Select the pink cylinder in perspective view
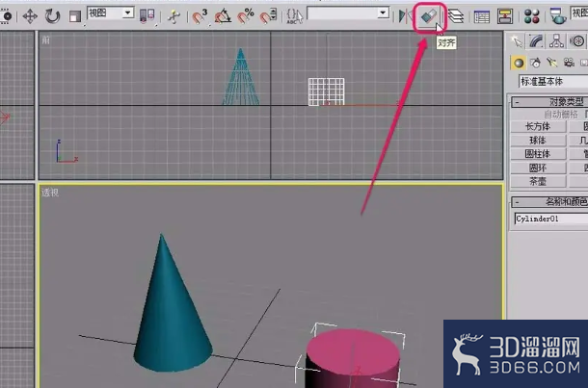This screenshot has height=388, width=588. 353,359
